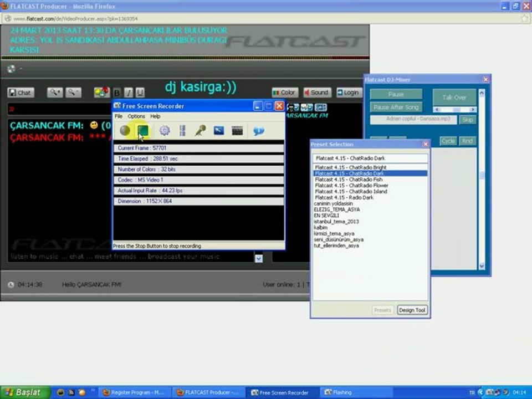Screen dimensions: 532x399
Task: Toggle italic I formatting in Flatcast chat
Action: (129, 93)
